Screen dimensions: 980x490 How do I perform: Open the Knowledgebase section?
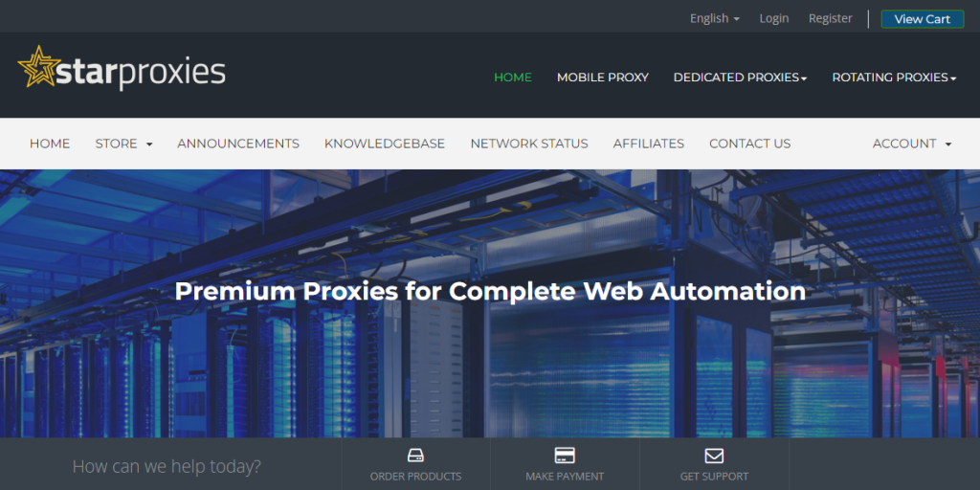pyautogui.click(x=385, y=144)
